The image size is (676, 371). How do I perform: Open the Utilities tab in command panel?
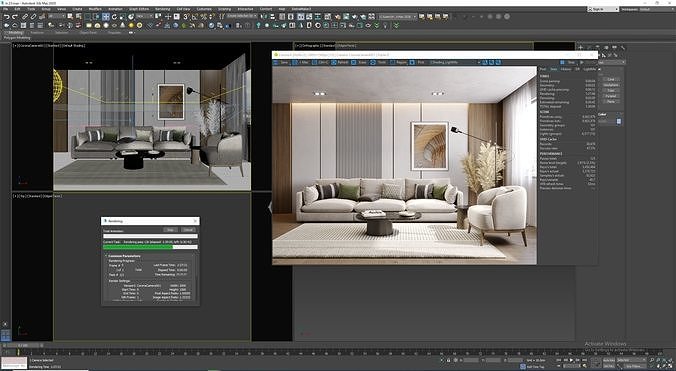click(622, 47)
